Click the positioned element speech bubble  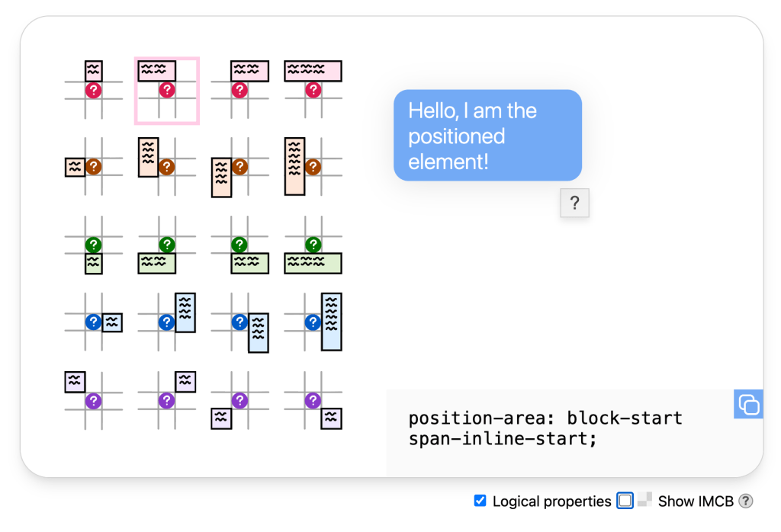(x=487, y=134)
